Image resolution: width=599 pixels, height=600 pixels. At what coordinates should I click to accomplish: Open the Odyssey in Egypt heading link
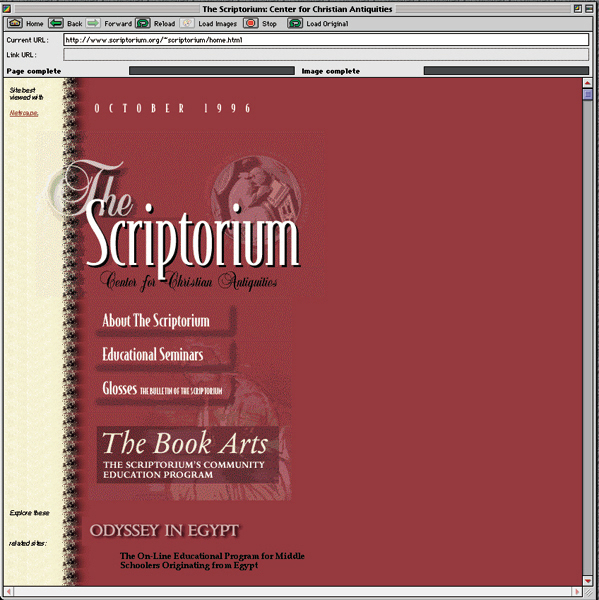click(x=165, y=531)
